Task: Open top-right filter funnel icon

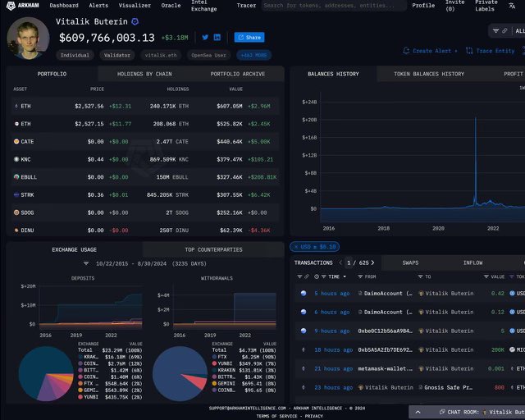Action: coord(495,31)
